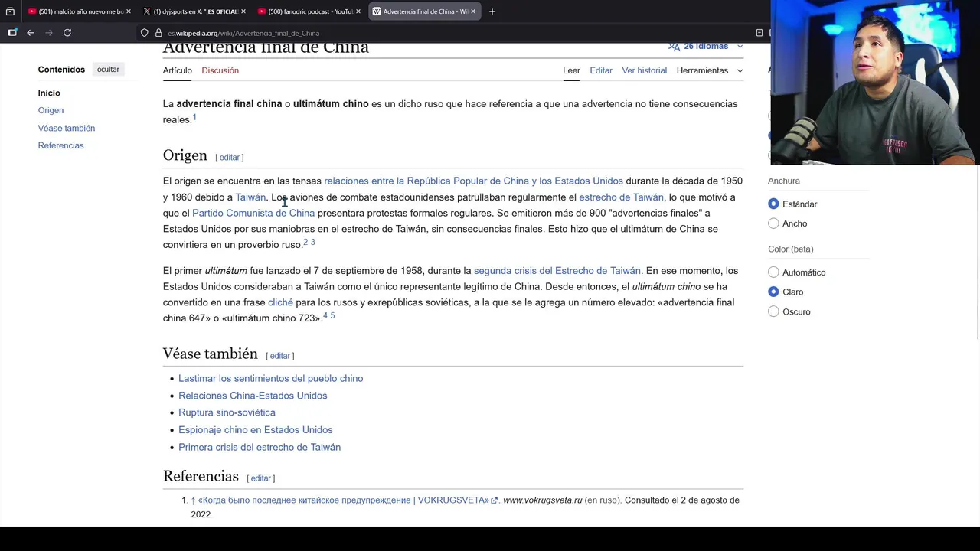Close the dyjsports X tab
980x551 pixels.
click(x=243, y=11)
